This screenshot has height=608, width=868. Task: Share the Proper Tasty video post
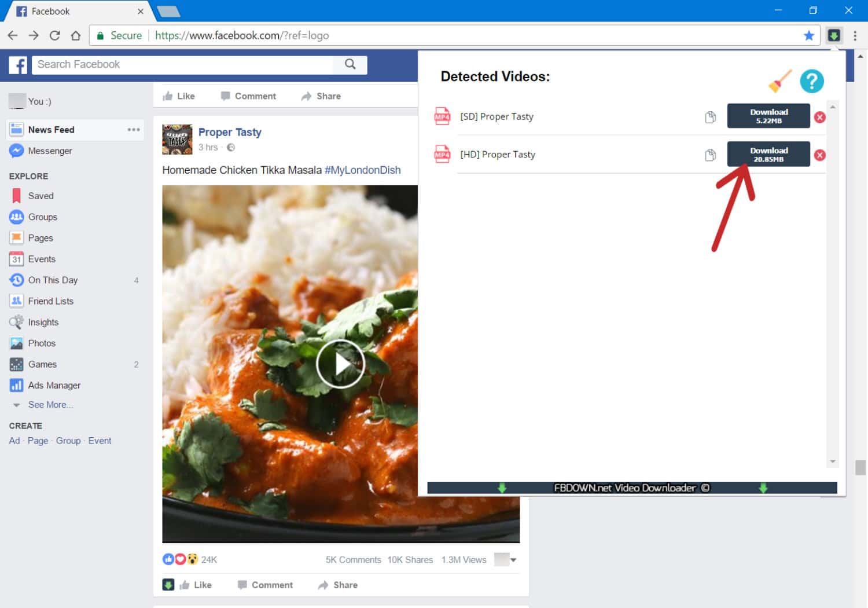(x=338, y=585)
